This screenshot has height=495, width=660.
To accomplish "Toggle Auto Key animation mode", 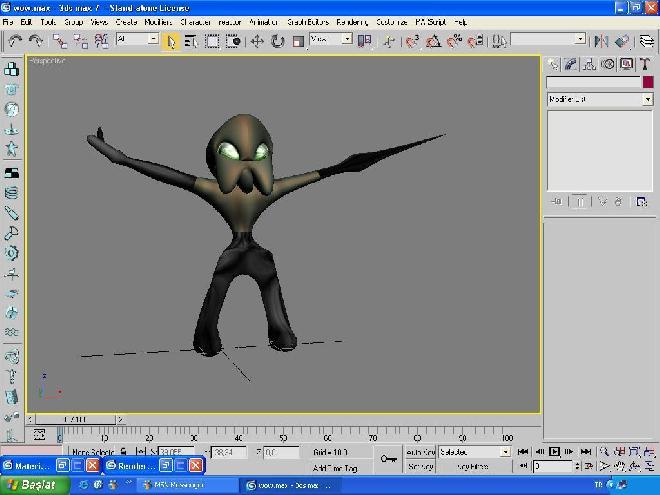I will pyautogui.click(x=420, y=452).
